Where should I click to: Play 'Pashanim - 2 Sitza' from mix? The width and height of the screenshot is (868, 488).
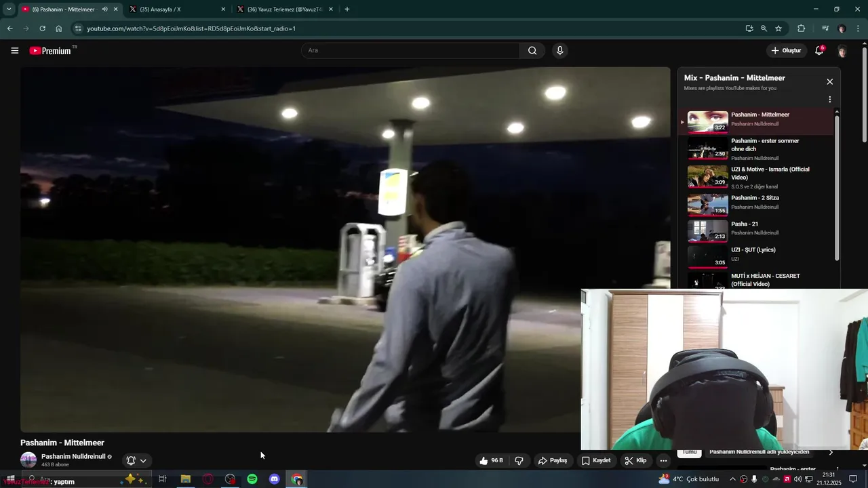tap(756, 204)
